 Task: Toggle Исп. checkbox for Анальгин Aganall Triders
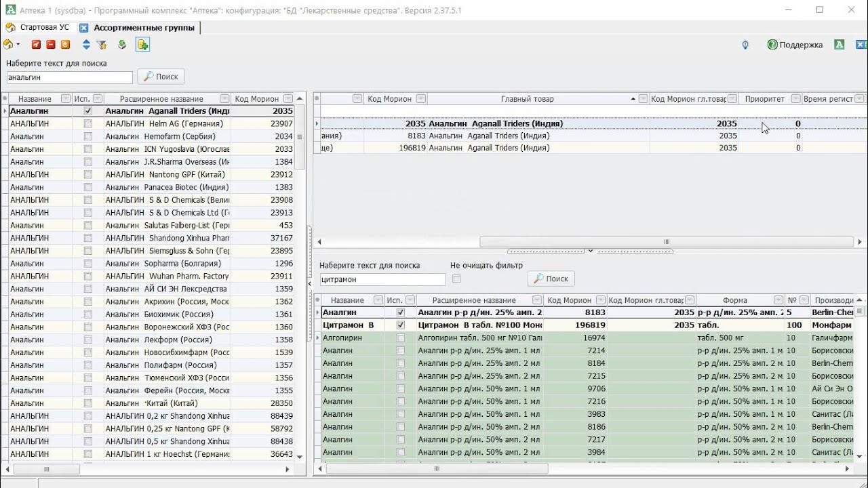click(87, 111)
